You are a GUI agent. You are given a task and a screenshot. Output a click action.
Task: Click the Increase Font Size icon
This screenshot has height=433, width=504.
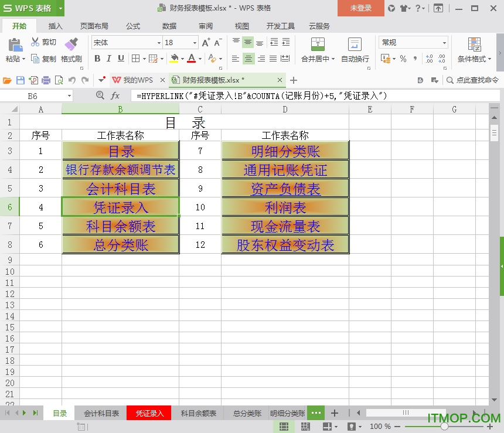(x=205, y=43)
